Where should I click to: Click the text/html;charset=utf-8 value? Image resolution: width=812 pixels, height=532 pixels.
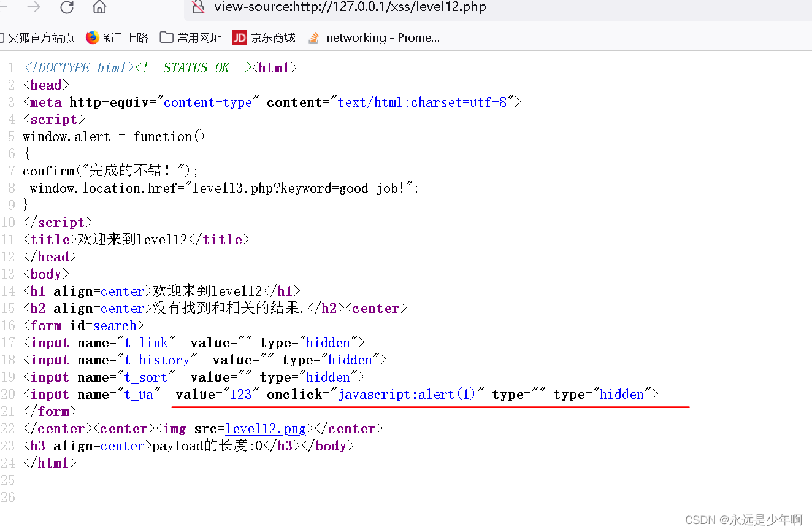click(x=423, y=102)
